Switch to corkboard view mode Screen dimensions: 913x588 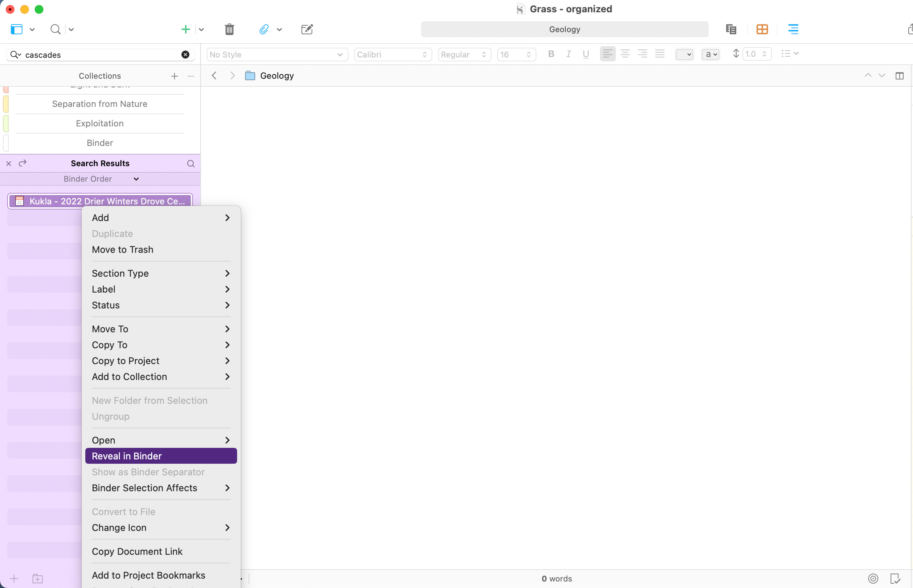pos(762,29)
